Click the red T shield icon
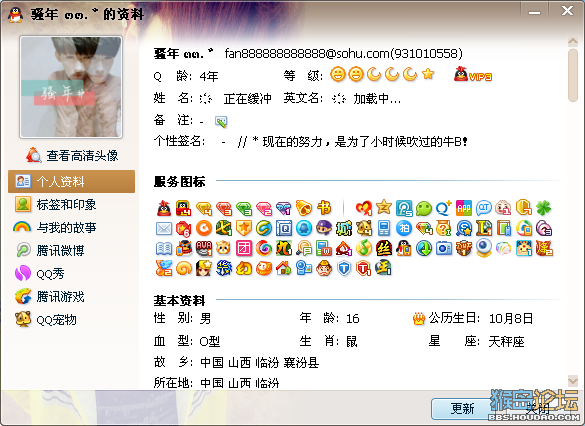Screen dimensions: 585x426 point(364,268)
